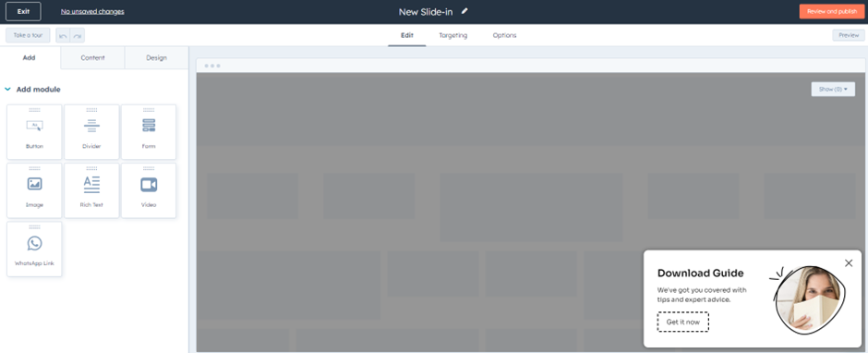Open the No unsaved changes link

[x=92, y=12]
